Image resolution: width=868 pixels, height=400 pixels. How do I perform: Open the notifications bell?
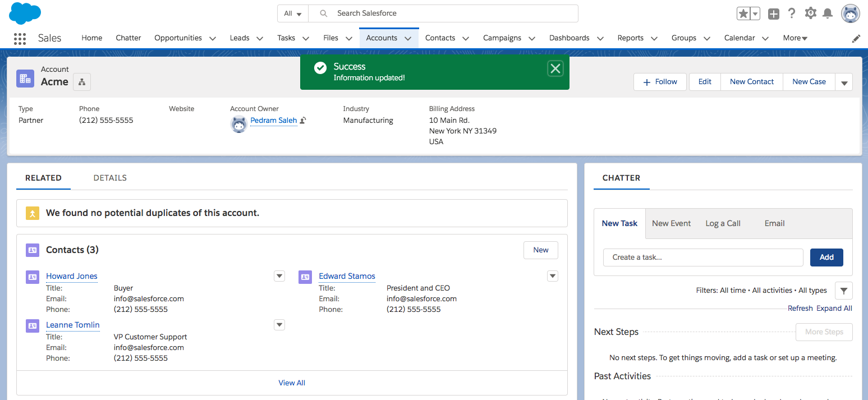tap(828, 13)
